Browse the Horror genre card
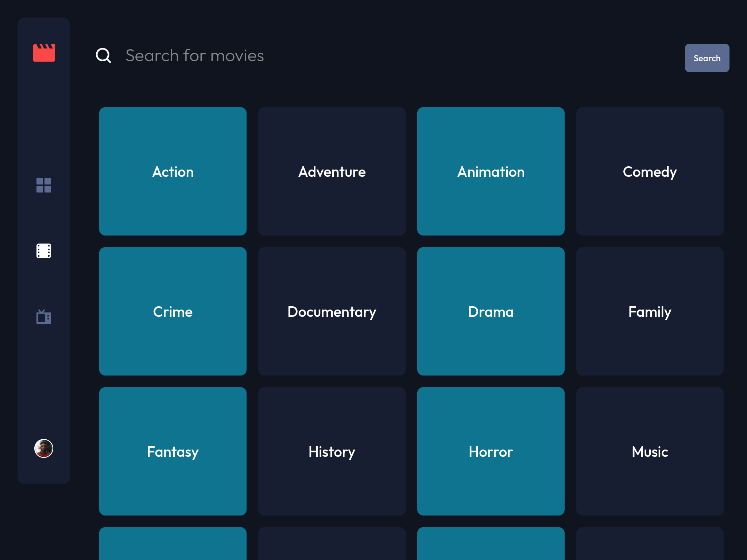The height and width of the screenshot is (560, 747). click(491, 451)
